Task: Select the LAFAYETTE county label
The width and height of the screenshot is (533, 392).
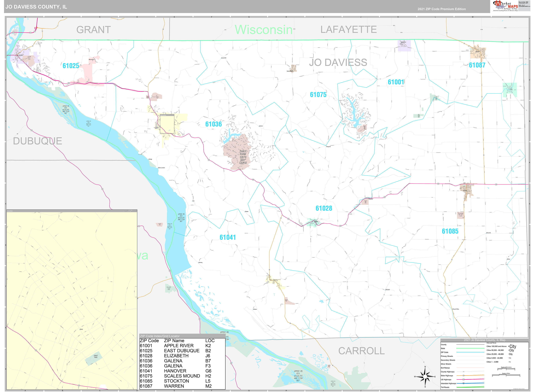Action: click(348, 30)
